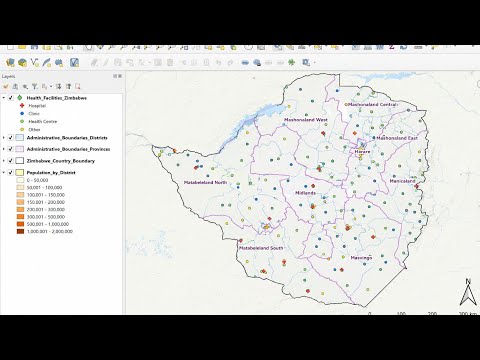This screenshot has width=480, height=360.
Task: Uncheck Population_by_District layer visibility
Action: (11, 173)
